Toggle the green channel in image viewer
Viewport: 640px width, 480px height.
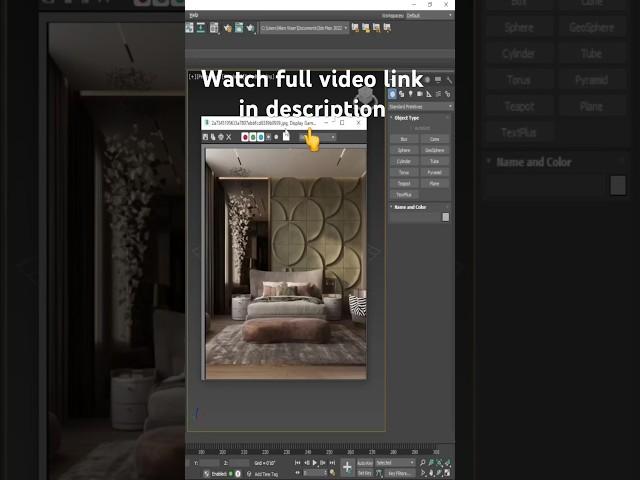pos(253,137)
